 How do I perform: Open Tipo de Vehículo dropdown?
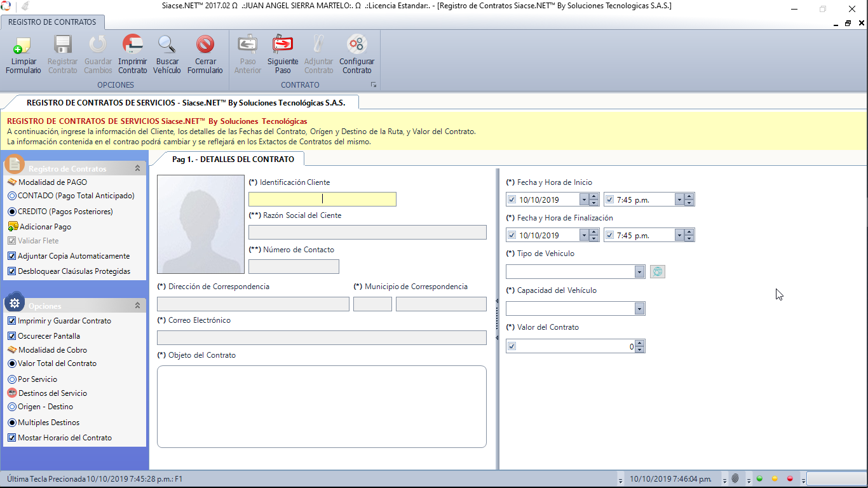click(x=639, y=272)
